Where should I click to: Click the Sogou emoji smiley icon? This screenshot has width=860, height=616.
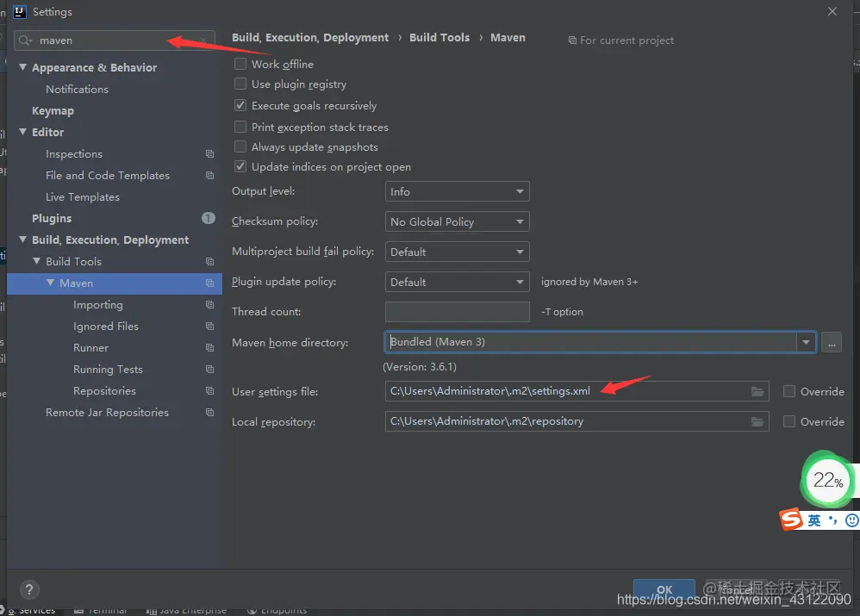[851, 520]
